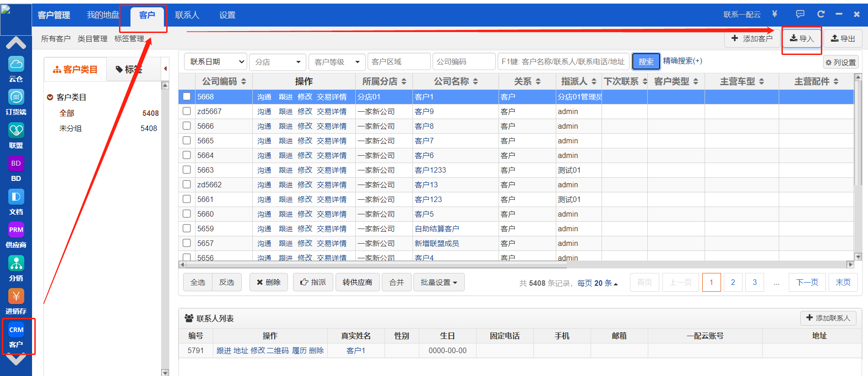
Task: Check the row checkbox for 5666
Action: tap(187, 126)
